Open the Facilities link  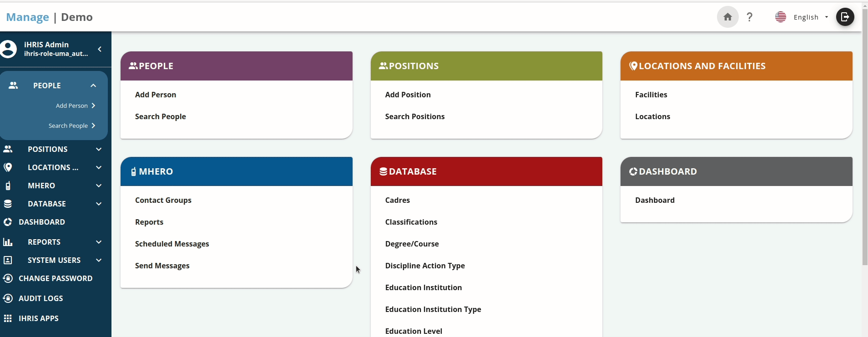click(651, 95)
